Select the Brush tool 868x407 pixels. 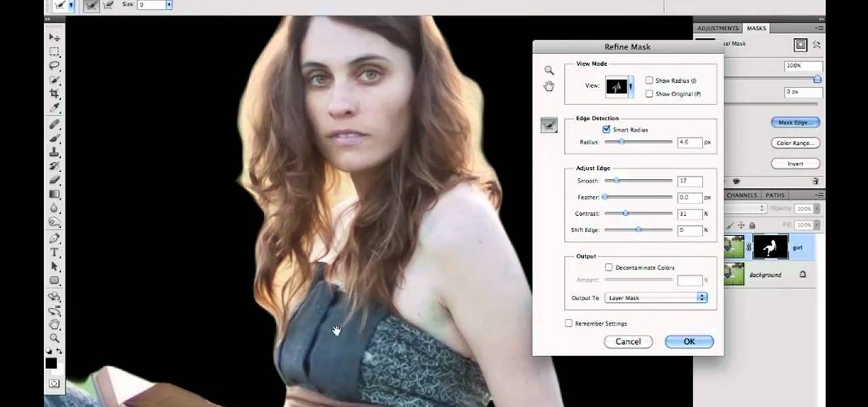(54, 138)
